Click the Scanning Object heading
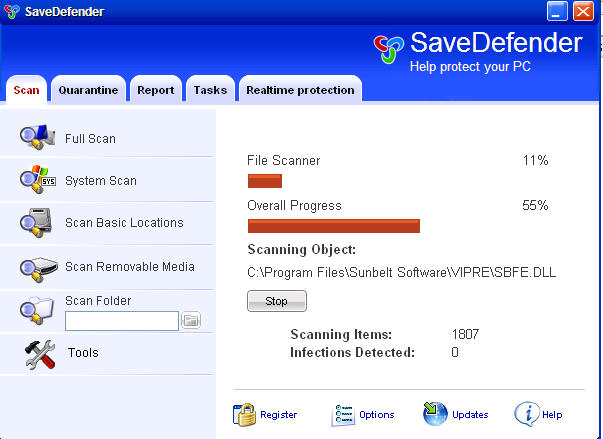Screen dimensions: 603x439 [302, 249]
